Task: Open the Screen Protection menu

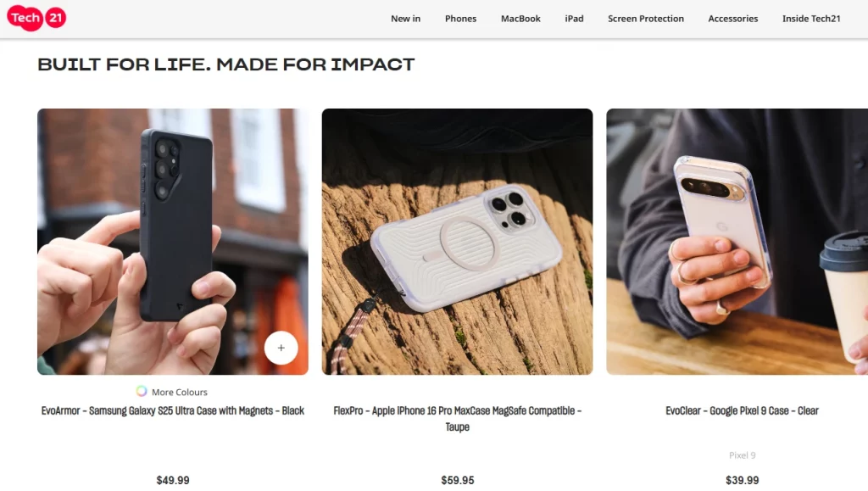Action: pos(645,19)
